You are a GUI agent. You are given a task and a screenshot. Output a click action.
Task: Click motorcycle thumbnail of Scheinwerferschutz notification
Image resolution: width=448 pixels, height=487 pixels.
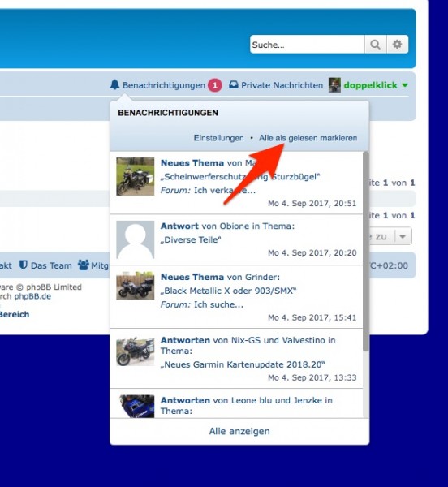click(x=135, y=176)
